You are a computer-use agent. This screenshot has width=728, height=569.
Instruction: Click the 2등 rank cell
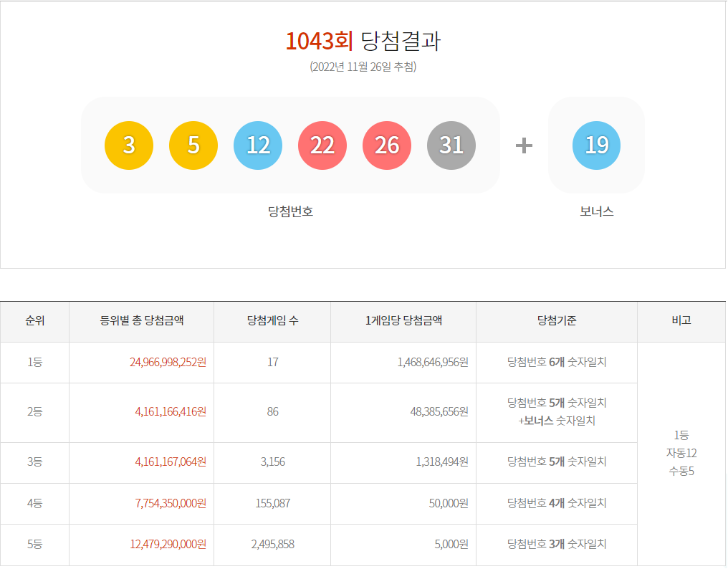pos(35,412)
